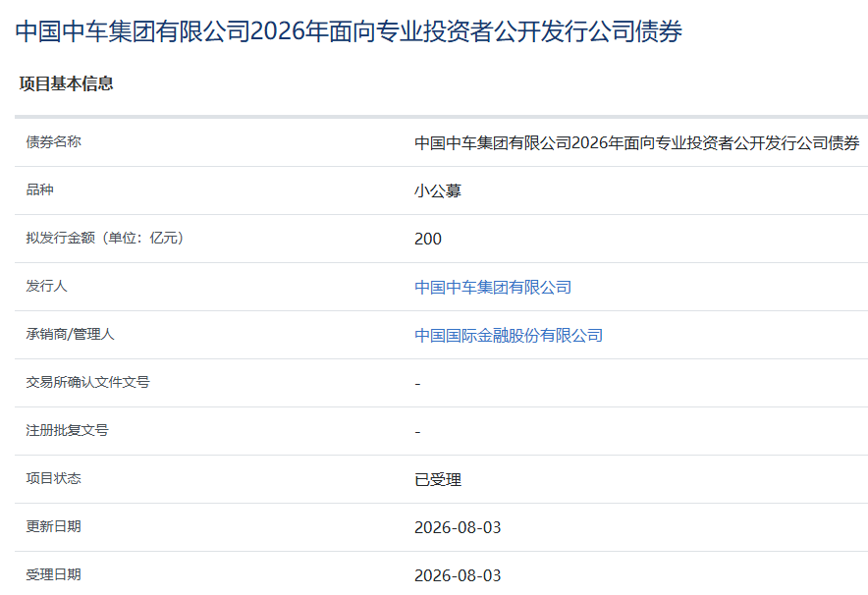Screen dimensions: 868x595
Task: Click the 小公募 variety value
Action: [438, 190]
